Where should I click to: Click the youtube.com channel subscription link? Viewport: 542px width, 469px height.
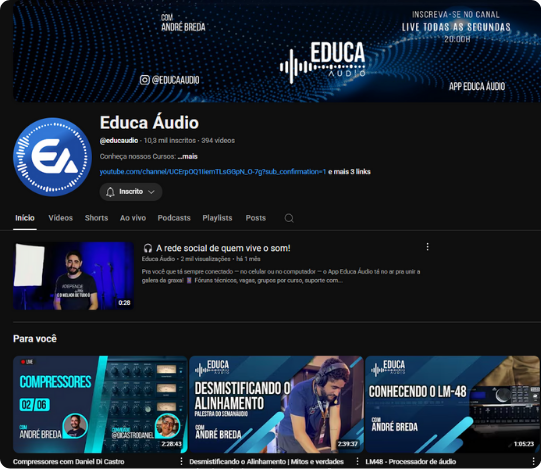[213, 172]
